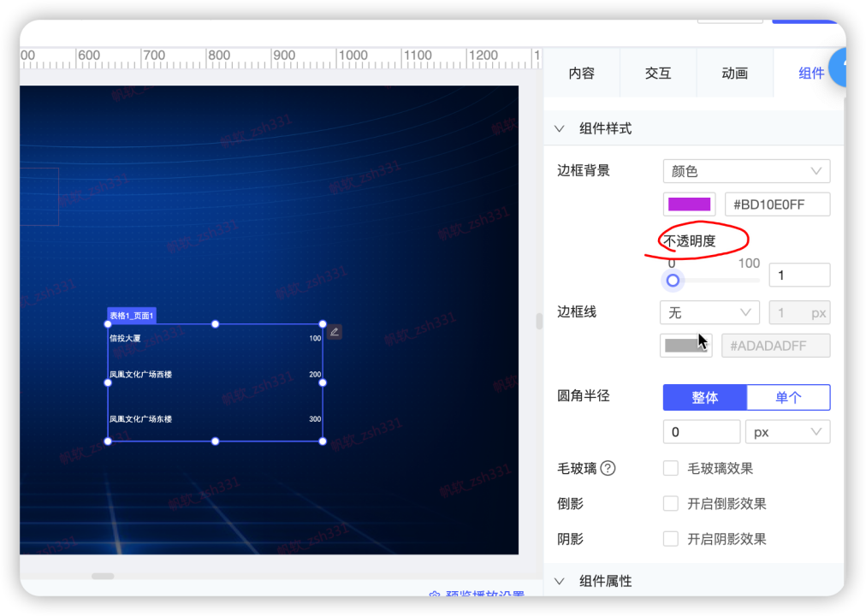Switch to the 交互 tab
This screenshot has height=616, width=866.
click(x=658, y=73)
